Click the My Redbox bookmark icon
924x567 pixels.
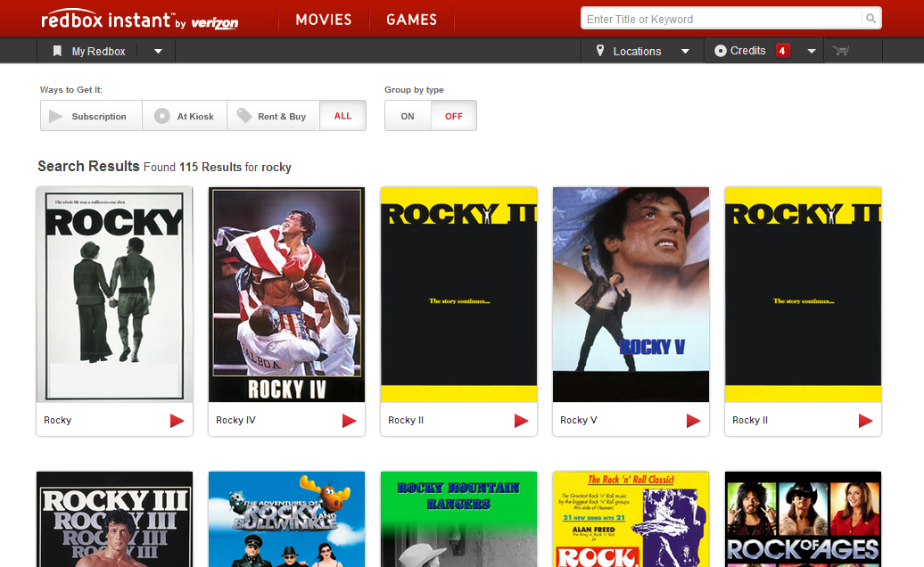click(57, 51)
